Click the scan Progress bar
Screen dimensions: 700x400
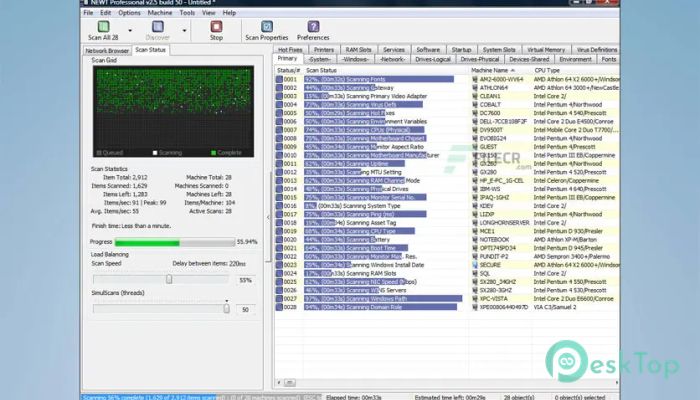point(175,242)
